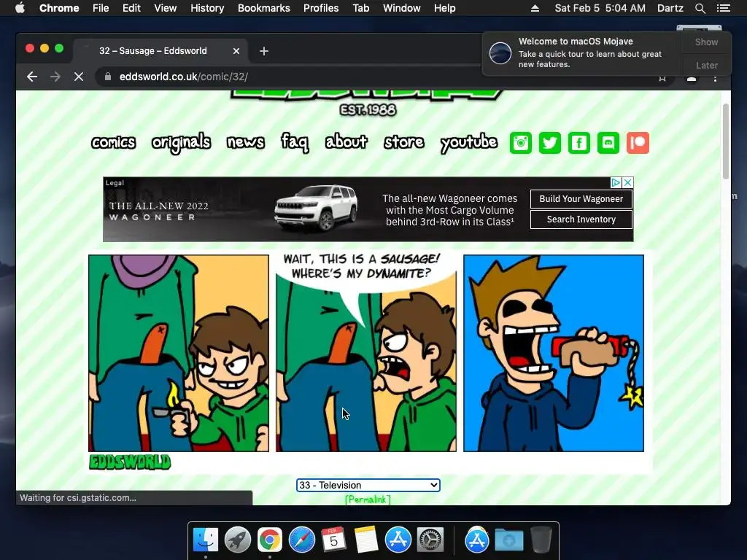Click the address bar URL
Screen dimensions: 747x560
183,77
